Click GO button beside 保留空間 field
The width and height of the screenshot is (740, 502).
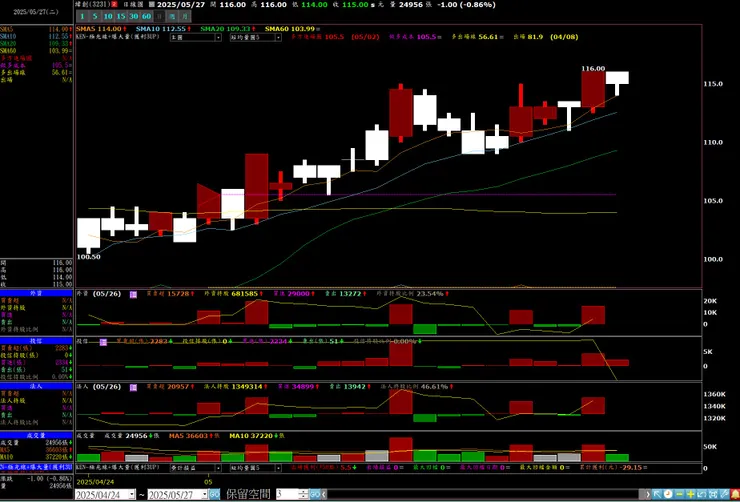point(315,494)
